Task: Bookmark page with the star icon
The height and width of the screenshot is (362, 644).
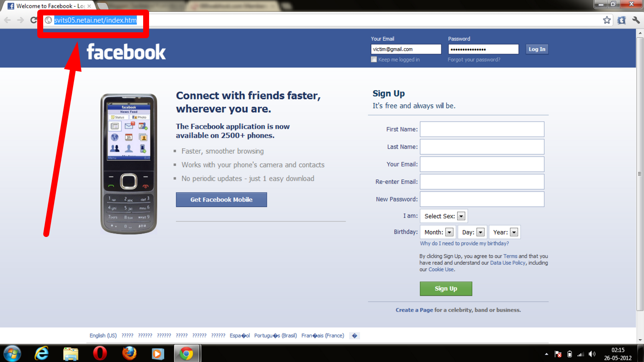Action: (x=607, y=20)
